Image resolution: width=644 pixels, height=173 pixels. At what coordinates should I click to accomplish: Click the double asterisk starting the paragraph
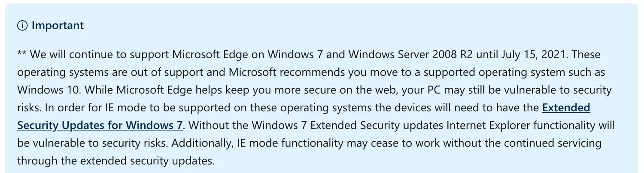[x=22, y=55]
